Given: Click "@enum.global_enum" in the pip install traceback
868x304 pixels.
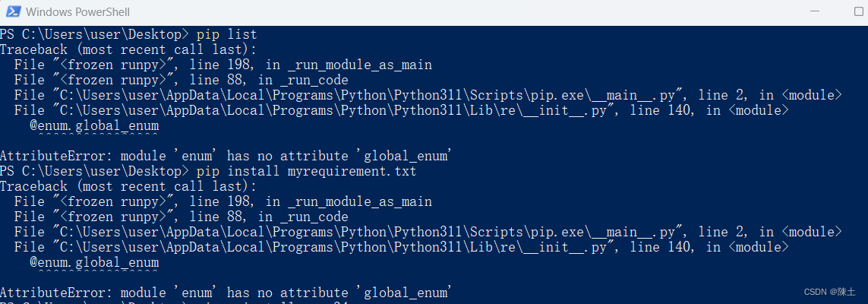Looking at the screenshot, I should click(94, 262).
